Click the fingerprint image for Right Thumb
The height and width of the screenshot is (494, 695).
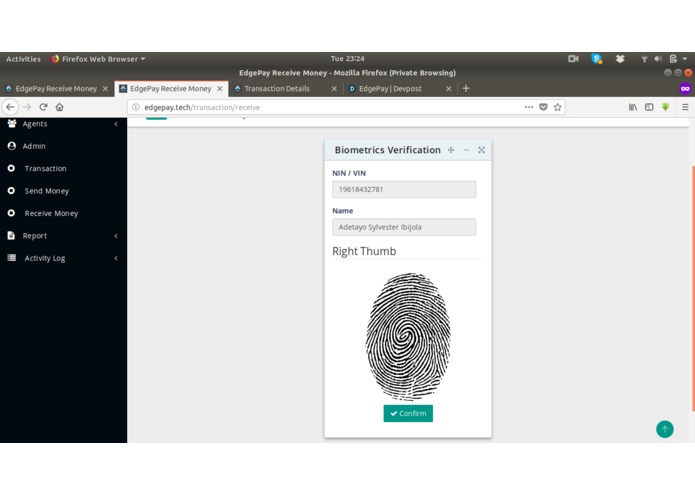point(408,336)
